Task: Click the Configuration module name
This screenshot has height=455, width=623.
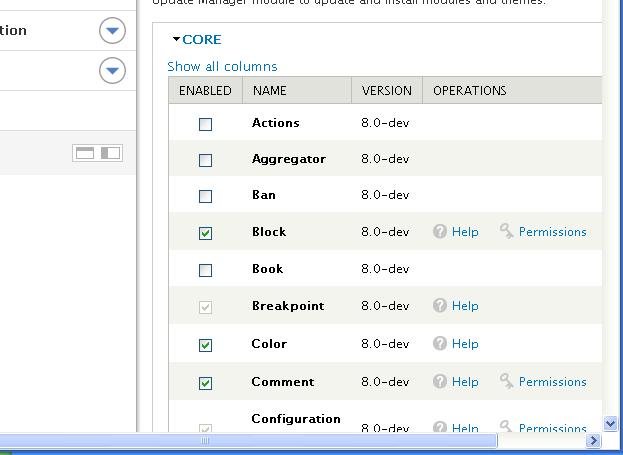Action: coord(296,419)
